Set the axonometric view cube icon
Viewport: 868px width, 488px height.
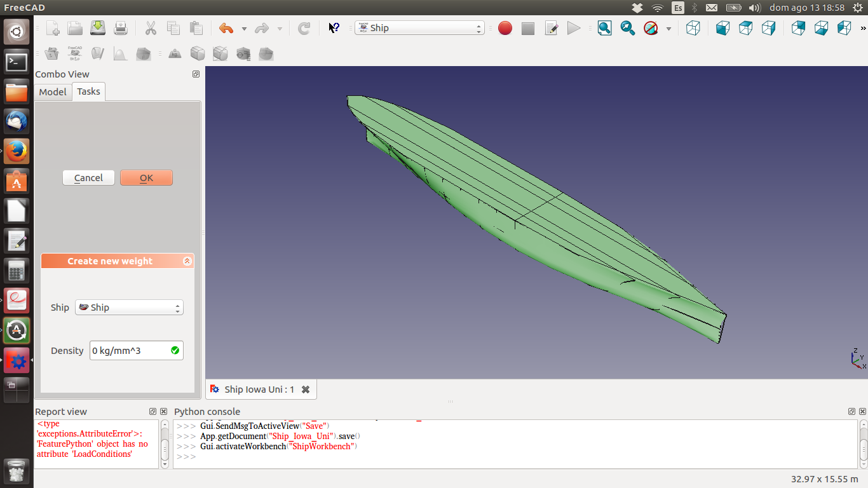pyautogui.click(x=693, y=28)
